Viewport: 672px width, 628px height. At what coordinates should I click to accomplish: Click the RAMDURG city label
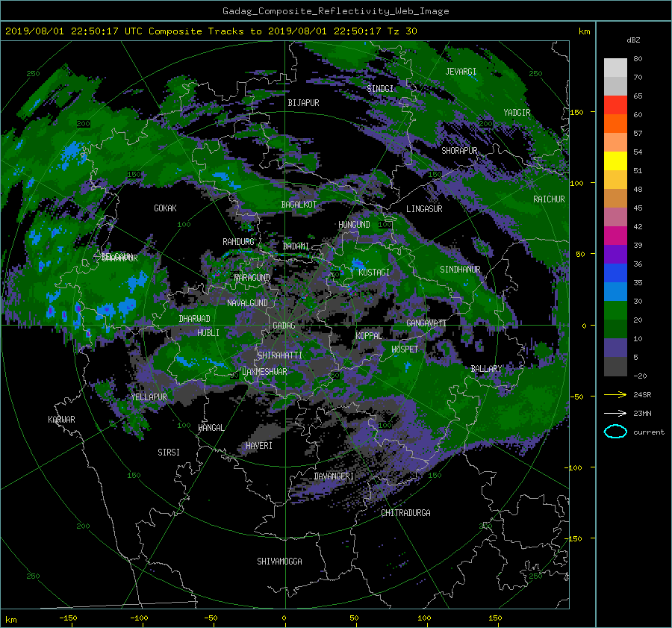[238, 242]
